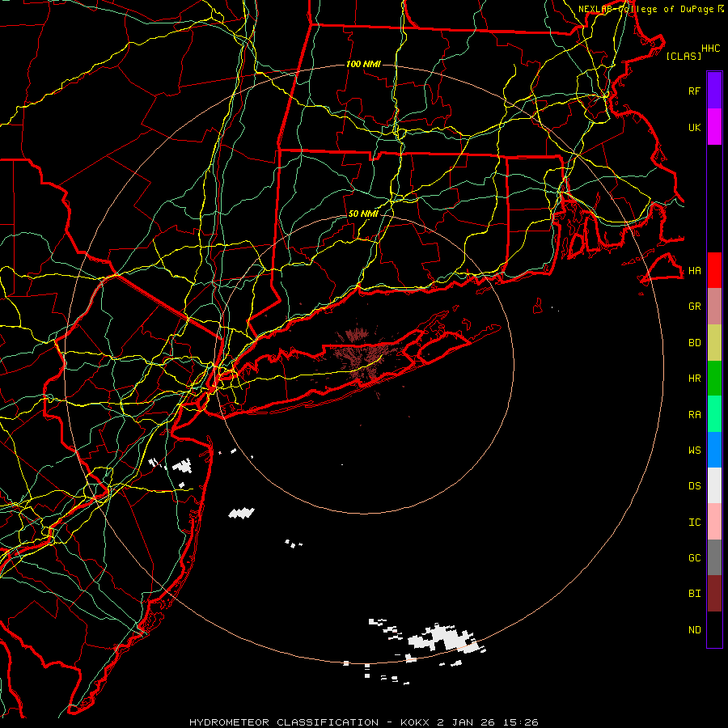
Task: Click the light green RA legend swatch
Action: pos(714,414)
